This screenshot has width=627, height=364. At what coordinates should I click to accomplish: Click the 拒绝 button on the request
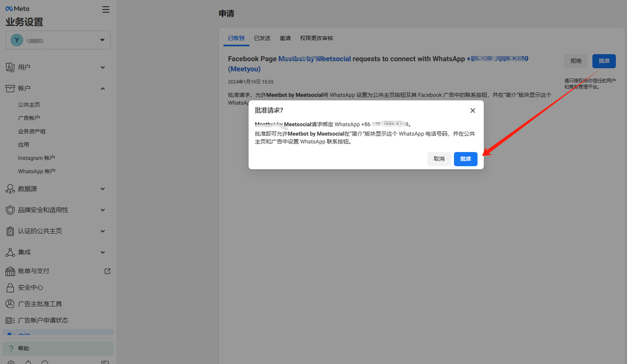tap(576, 61)
